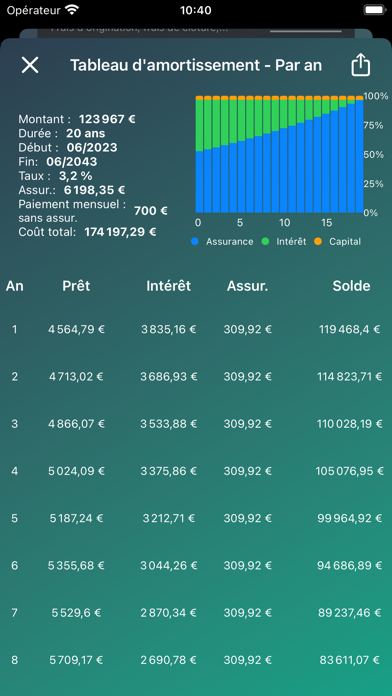The width and height of the screenshot is (392, 696).
Task: Tap year 6 interest '3 044,26 €'
Action: point(169,566)
